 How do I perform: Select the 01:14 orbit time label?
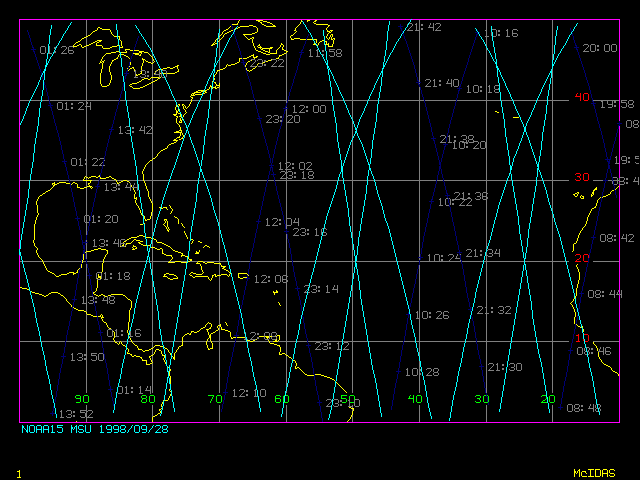coord(134,390)
